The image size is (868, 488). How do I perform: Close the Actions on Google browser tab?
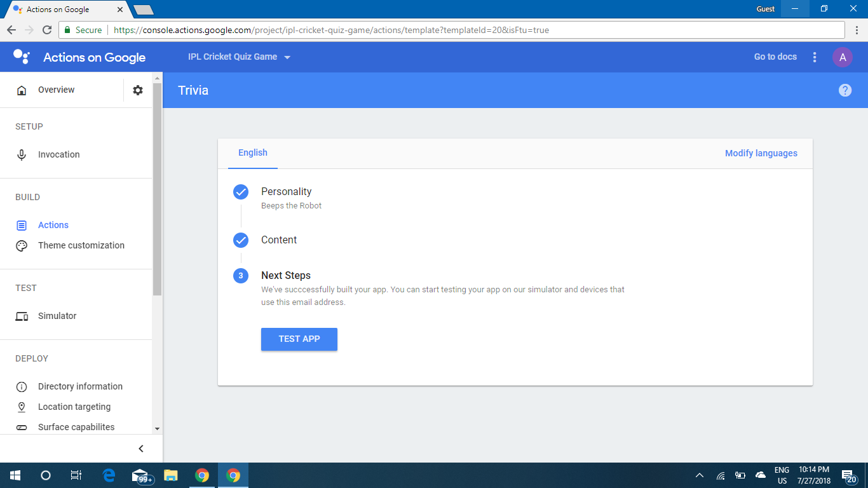(x=119, y=10)
